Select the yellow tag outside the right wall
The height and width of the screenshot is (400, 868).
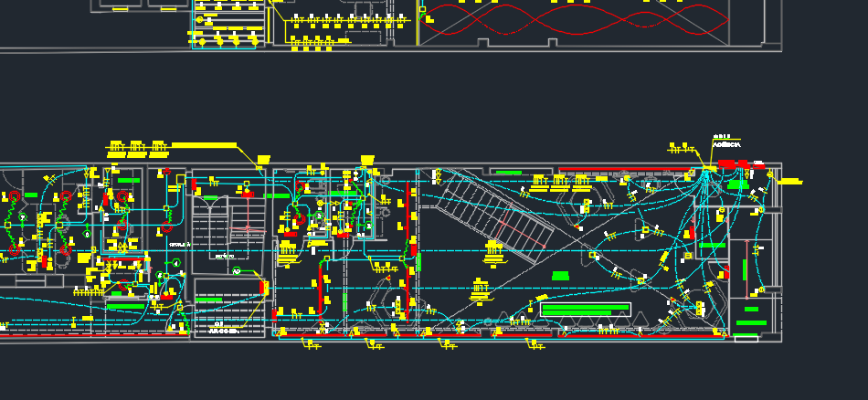pos(789,182)
